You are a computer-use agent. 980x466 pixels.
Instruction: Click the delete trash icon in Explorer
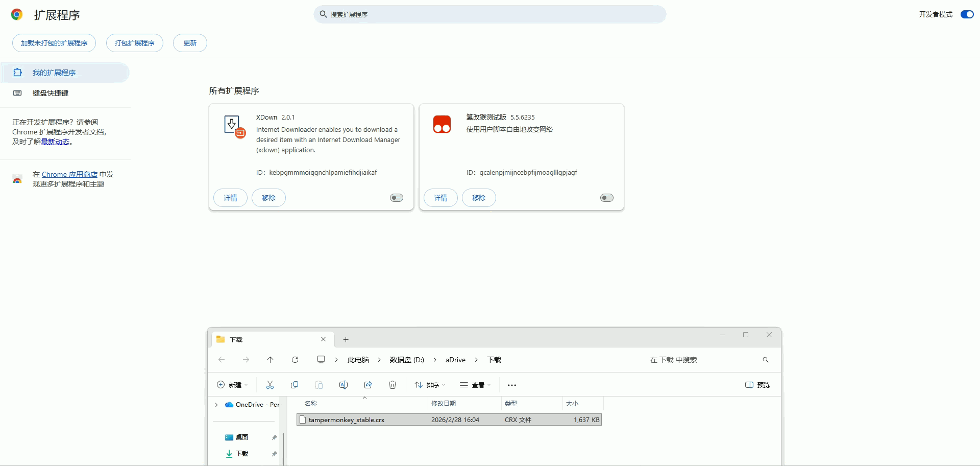(x=393, y=385)
